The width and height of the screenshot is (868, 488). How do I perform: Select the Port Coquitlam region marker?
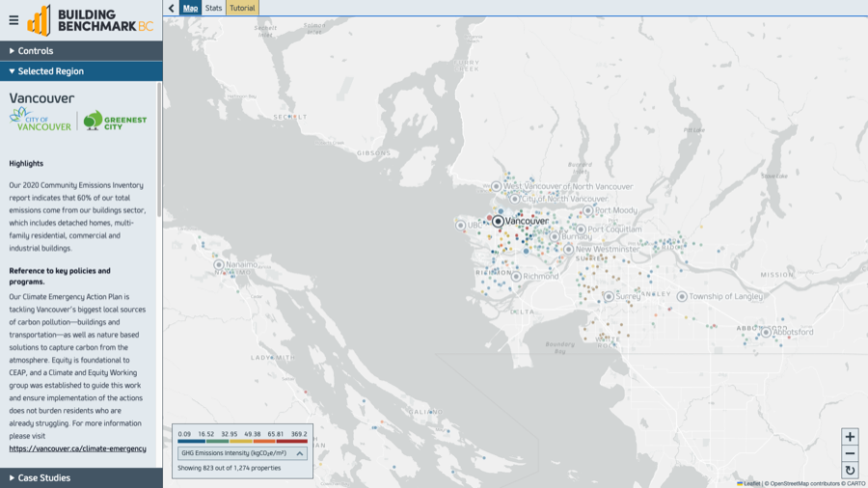pyautogui.click(x=581, y=230)
